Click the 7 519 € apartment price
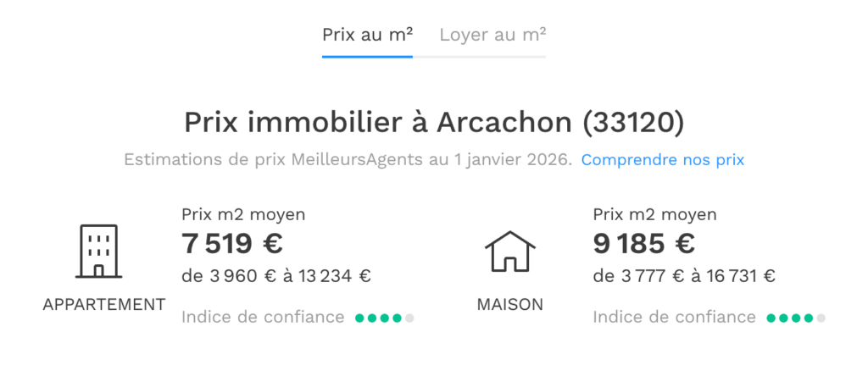 pyautogui.click(x=232, y=244)
